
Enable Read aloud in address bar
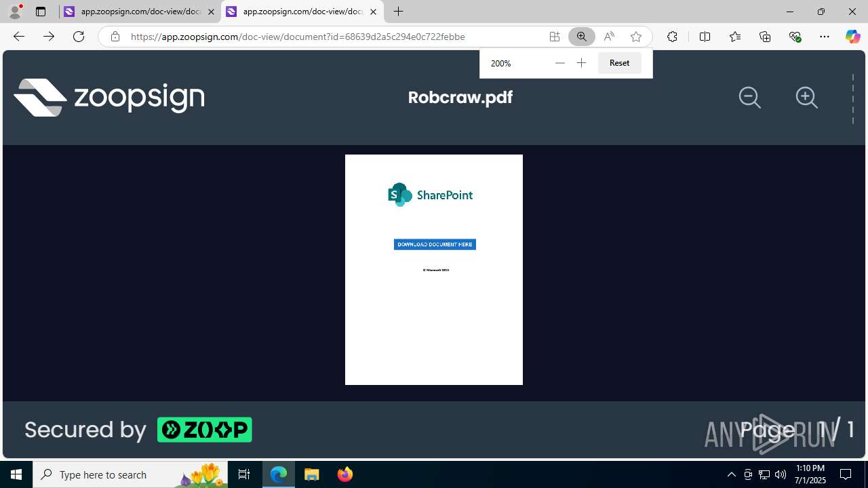click(609, 37)
